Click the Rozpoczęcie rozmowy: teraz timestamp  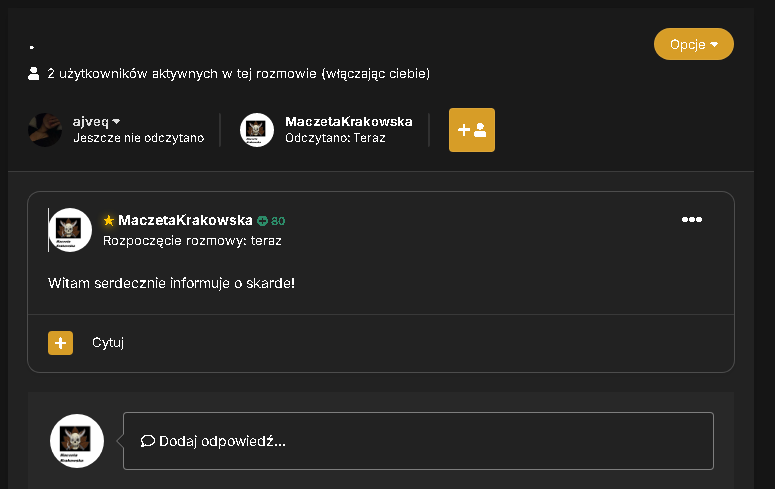click(192, 241)
